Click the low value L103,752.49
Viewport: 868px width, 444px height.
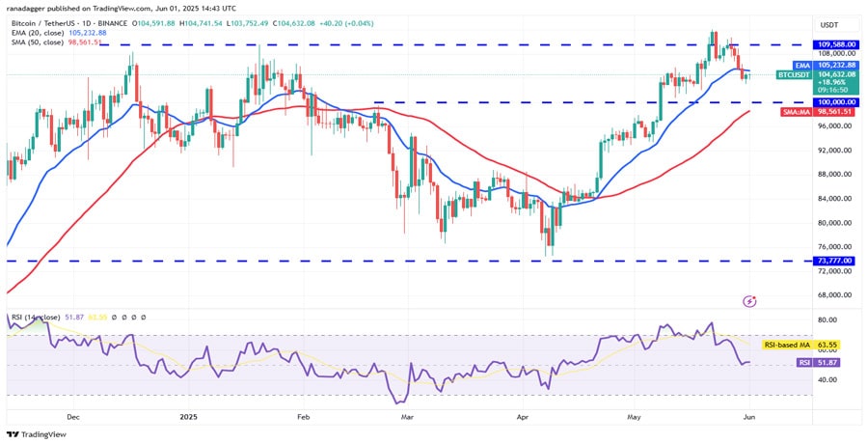[x=248, y=24]
